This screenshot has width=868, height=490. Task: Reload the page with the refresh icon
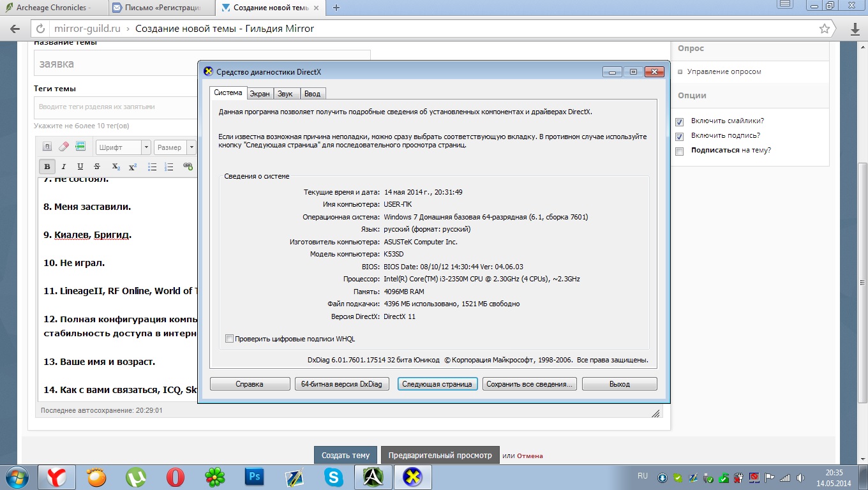[41, 29]
